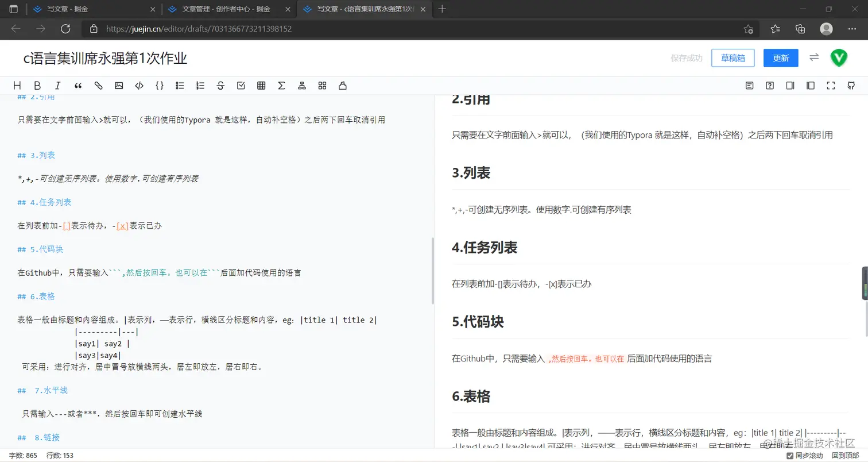This screenshot has width=868, height=462.
Task: Apply italic formatting in the editor toolbar
Action: tap(57, 86)
